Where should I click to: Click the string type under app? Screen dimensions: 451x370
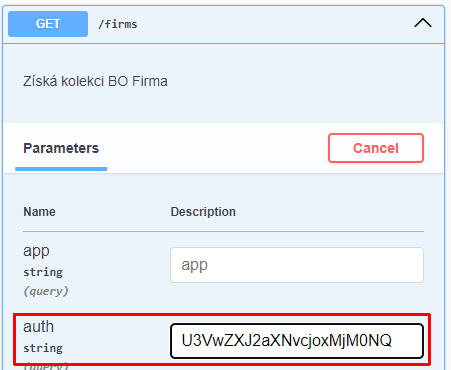[x=43, y=272]
